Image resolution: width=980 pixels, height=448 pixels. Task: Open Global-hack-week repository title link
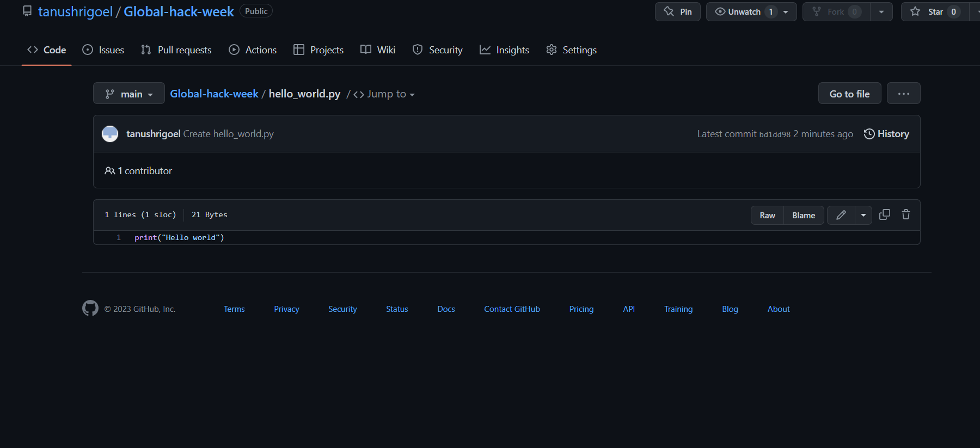coord(179,11)
